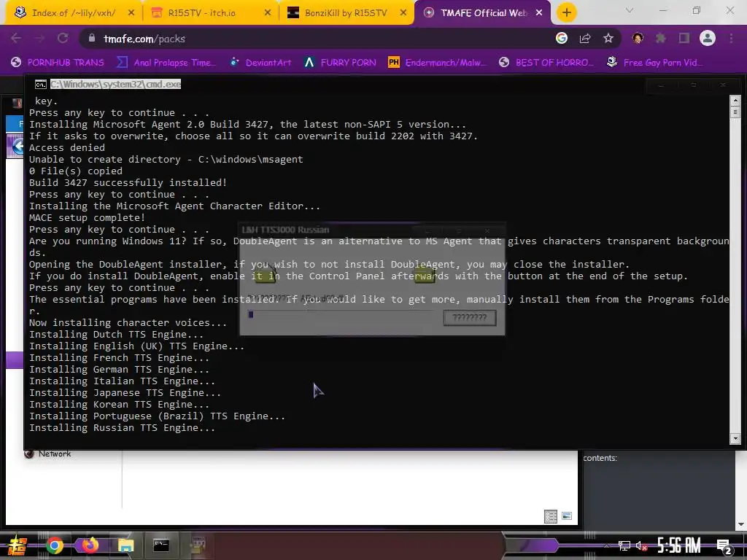Go forward in Chrome history

[39, 39]
